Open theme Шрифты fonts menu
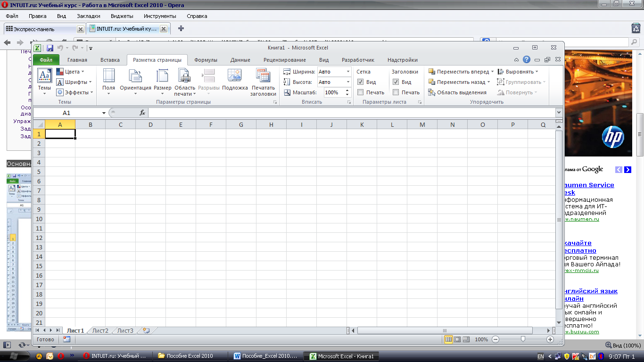Viewport: 644px width, 362px height. point(74,82)
